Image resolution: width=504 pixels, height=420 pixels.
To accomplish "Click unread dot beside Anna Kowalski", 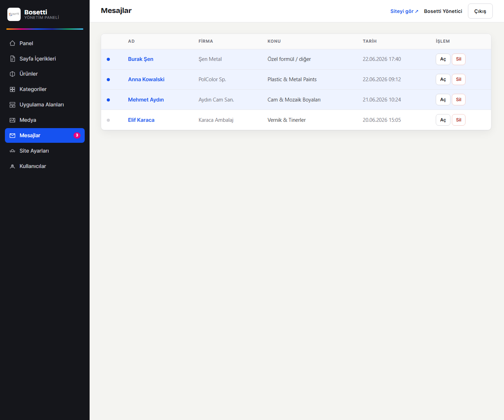I will coord(108,79).
